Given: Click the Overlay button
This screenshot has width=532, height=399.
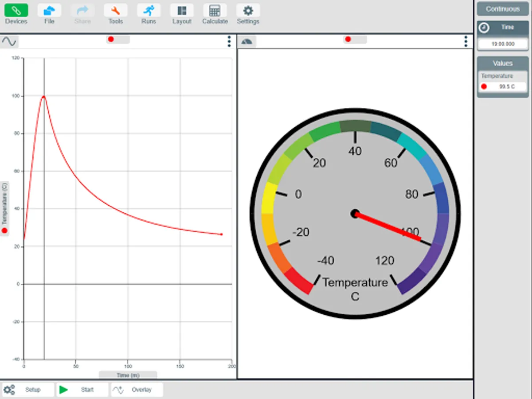Looking at the screenshot, I should coord(137,390).
